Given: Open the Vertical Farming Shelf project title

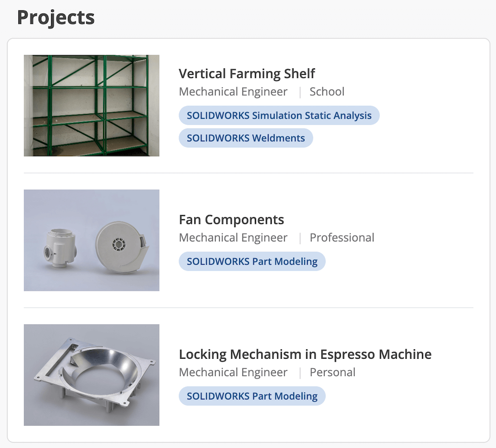Looking at the screenshot, I should 247,74.
